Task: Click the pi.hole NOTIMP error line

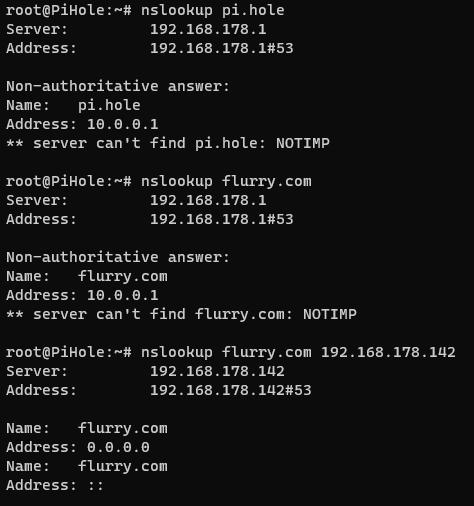Action: click(x=168, y=143)
